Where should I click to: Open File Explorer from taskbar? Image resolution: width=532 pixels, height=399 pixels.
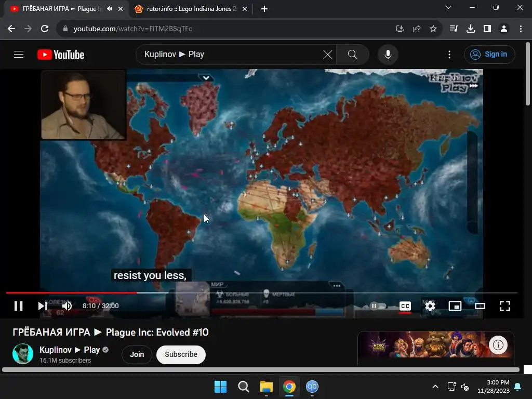coord(267,387)
